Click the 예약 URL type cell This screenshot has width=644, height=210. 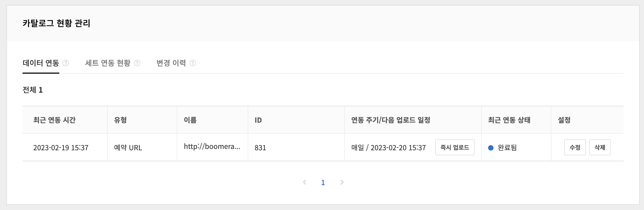(x=128, y=148)
